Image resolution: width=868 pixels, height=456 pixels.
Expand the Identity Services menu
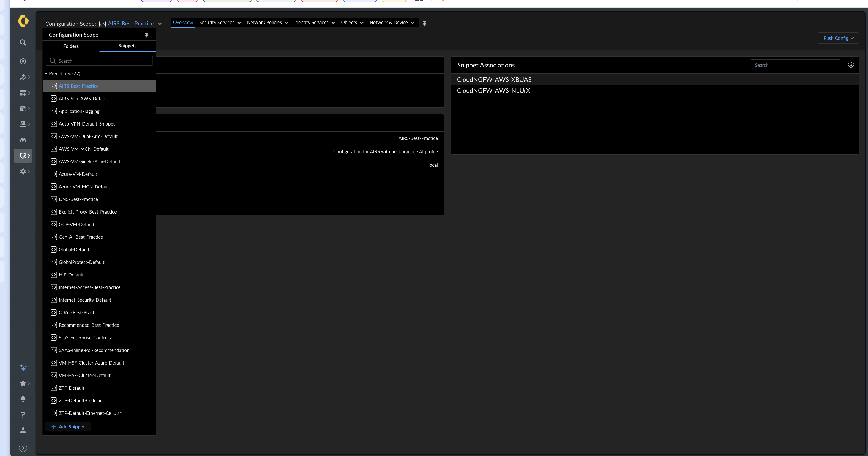point(314,23)
